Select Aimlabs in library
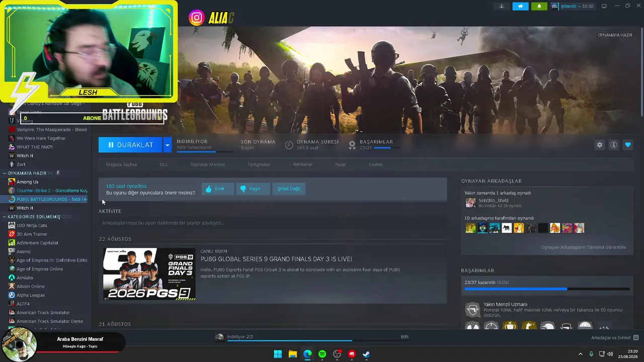The height and width of the screenshot is (362, 644). pyautogui.click(x=25, y=278)
